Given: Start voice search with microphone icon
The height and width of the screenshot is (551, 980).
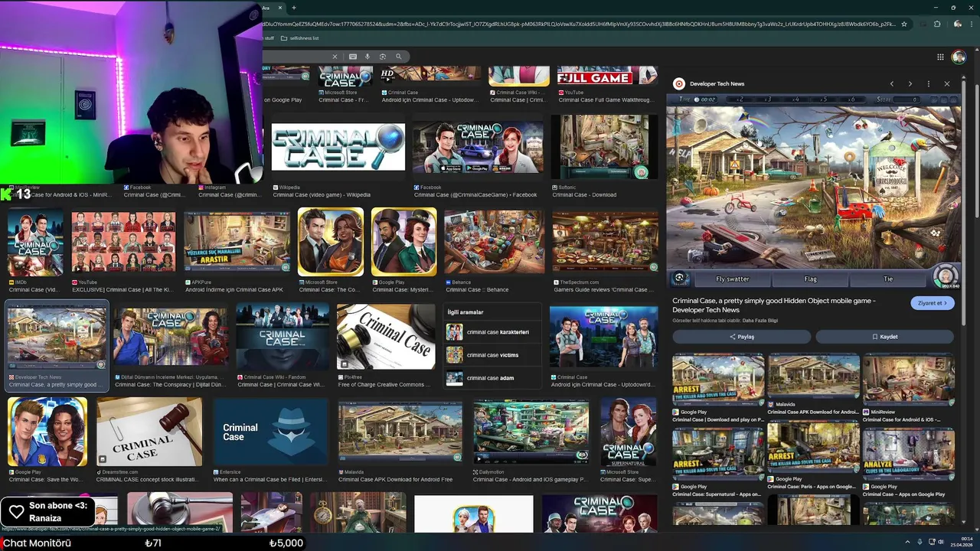Looking at the screenshot, I should point(367,57).
